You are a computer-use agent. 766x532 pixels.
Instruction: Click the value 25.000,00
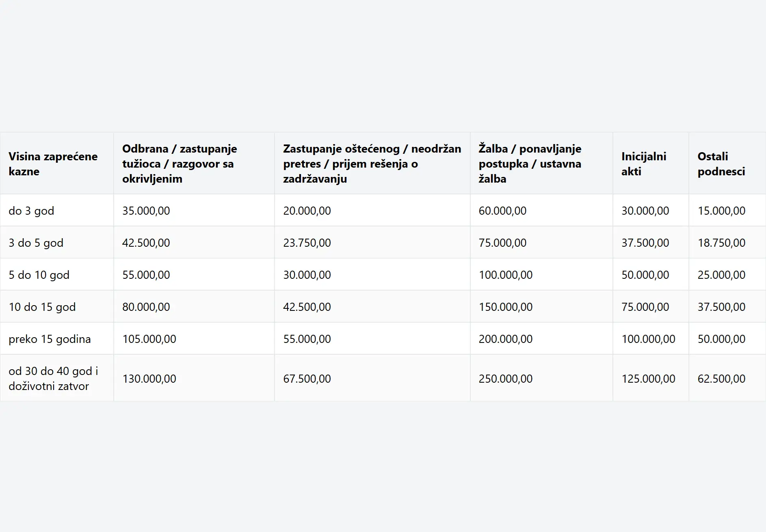pyautogui.click(x=722, y=275)
